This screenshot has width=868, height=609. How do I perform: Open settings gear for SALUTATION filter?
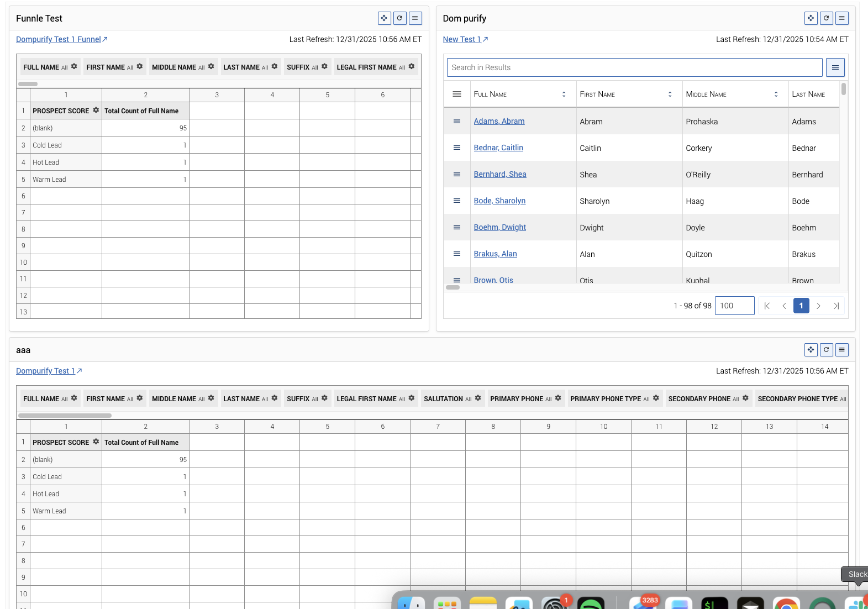(478, 398)
